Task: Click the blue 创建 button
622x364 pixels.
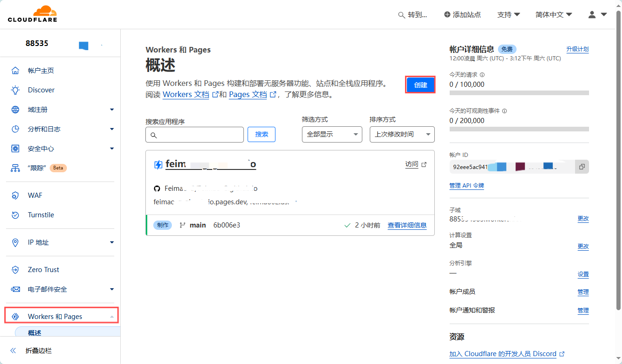Action: pos(420,85)
